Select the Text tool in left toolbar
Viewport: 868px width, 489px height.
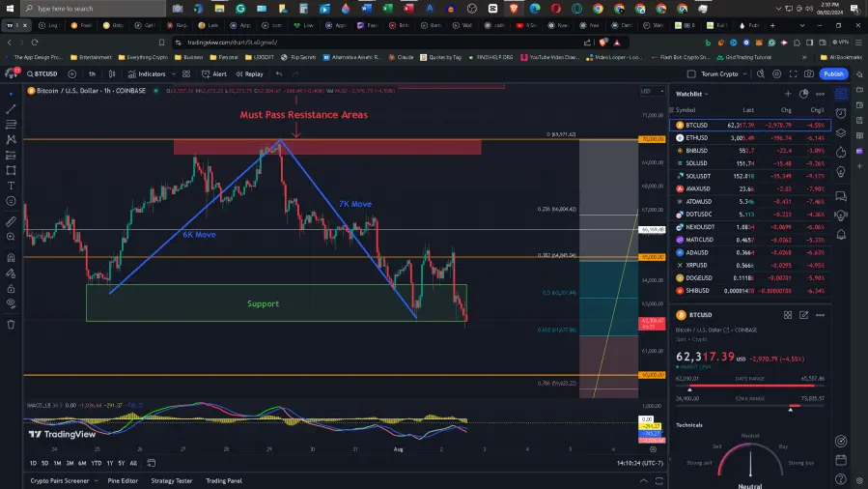tap(11, 186)
